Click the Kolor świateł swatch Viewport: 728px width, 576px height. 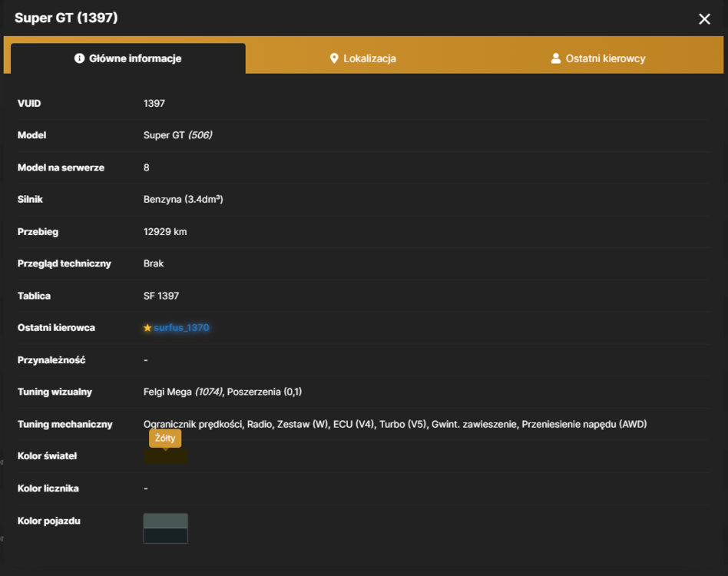coord(165,456)
